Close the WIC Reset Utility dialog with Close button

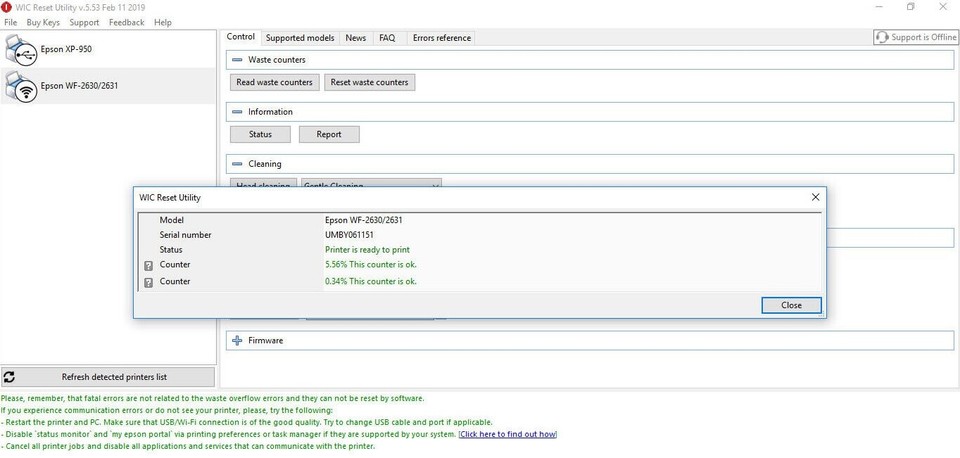(791, 305)
